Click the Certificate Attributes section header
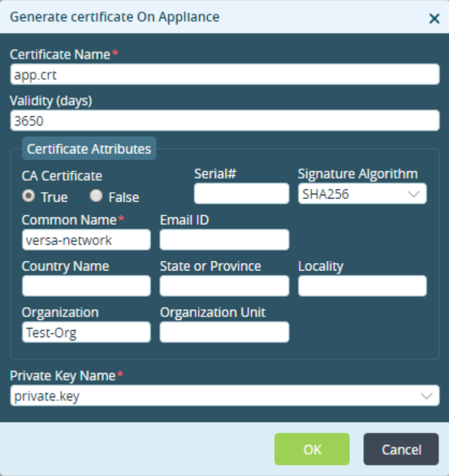Image resolution: width=449 pixels, height=476 pixels. pos(89,149)
